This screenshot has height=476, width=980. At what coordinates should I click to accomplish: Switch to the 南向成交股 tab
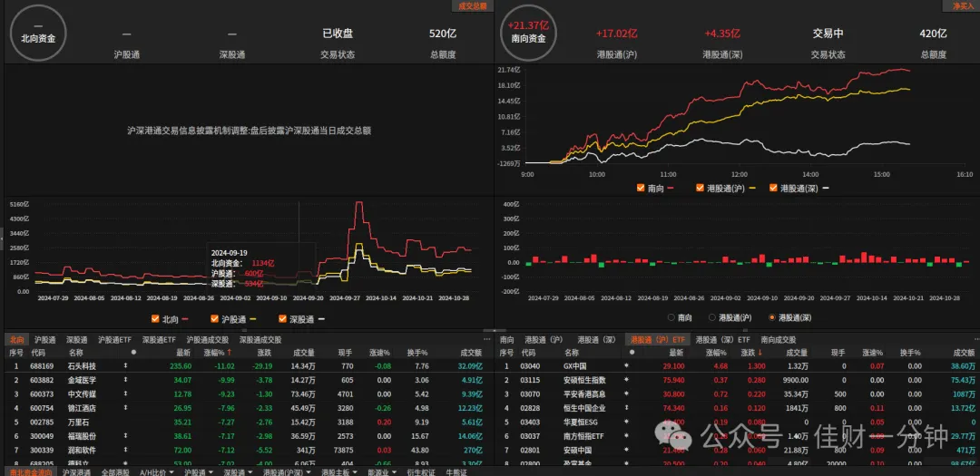779,340
